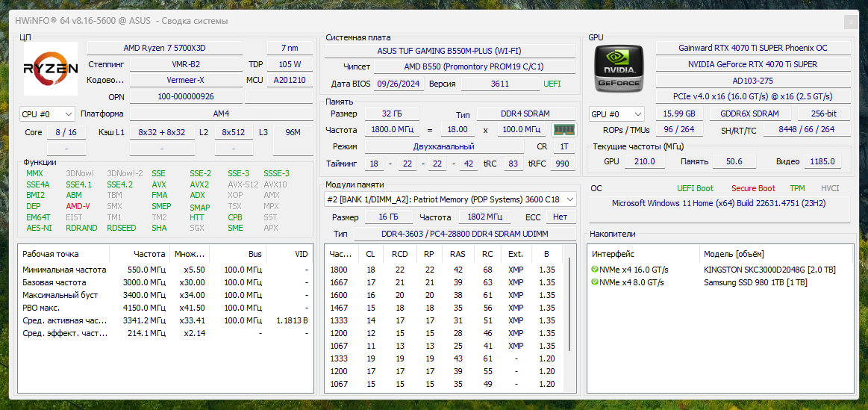This screenshot has height=410, width=868.
Task: Click the green check icon beside Samsung SSD
Action: tap(595, 282)
